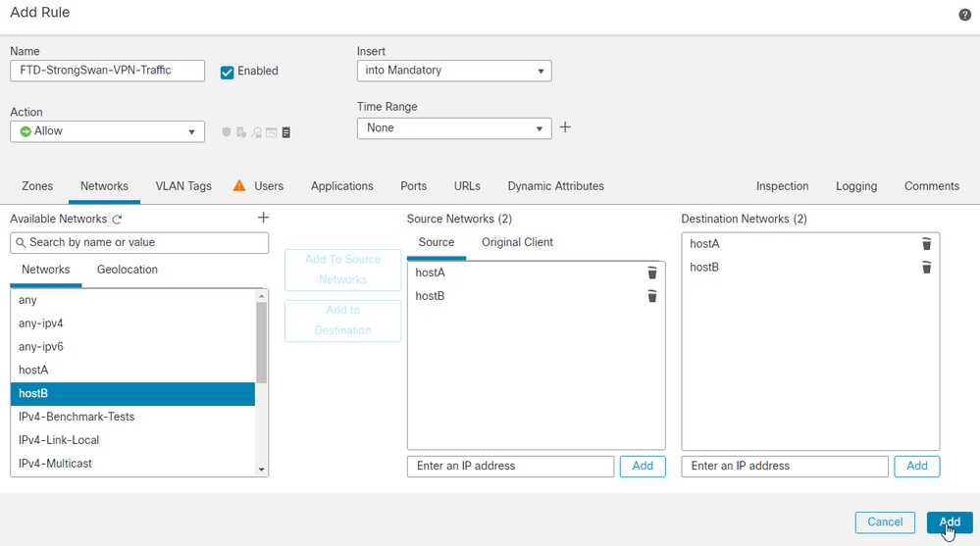Refresh the Available Networks list
The height and width of the screenshot is (546, 980).
tap(117, 220)
